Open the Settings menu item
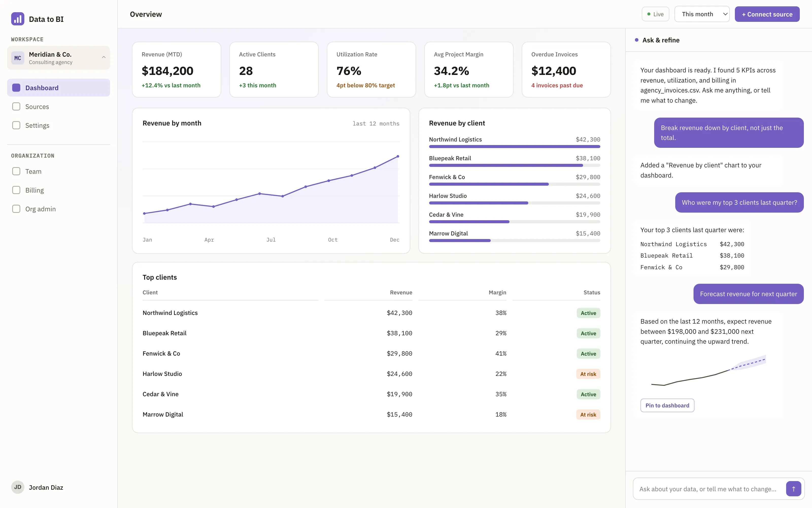 [x=58, y=125]
